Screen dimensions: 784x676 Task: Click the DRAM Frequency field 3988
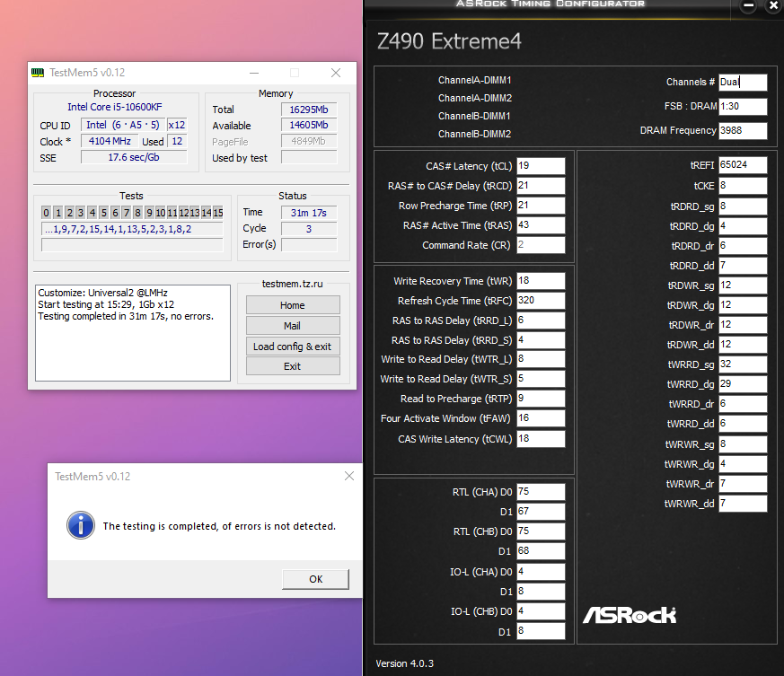click(743, 130)
